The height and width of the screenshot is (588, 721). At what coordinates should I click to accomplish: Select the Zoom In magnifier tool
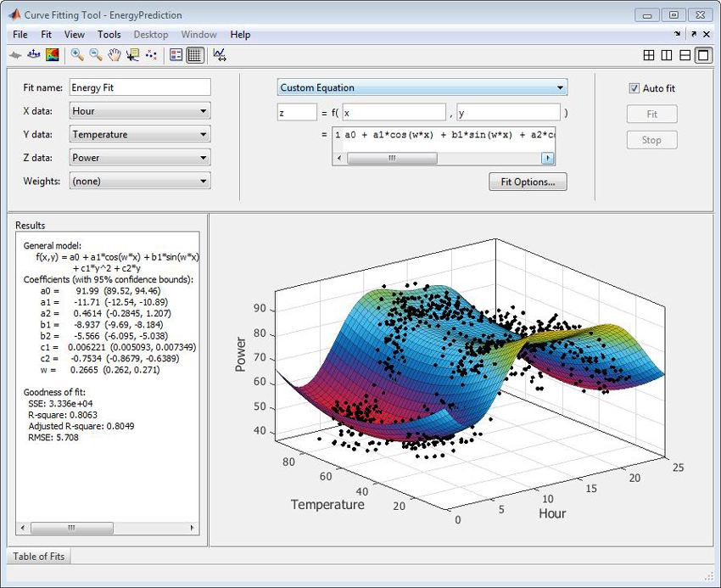[75, 55]
